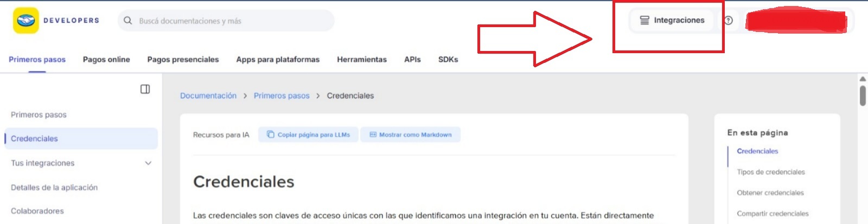This screenshot has height=224, width=868.
Task: Select Primeros pasos in the sidebar
Action: tap(39, 115)
